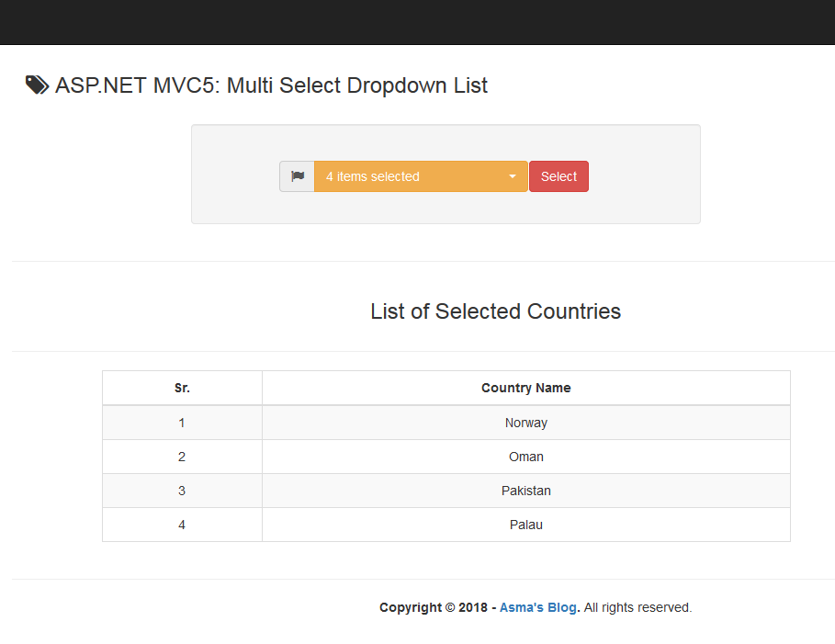Click the 'All rights reserved.' footer text

[638, 607]
